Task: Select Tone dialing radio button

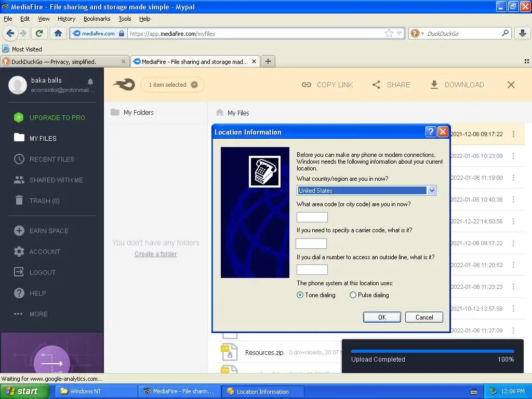Action: (x=300, y=295)
